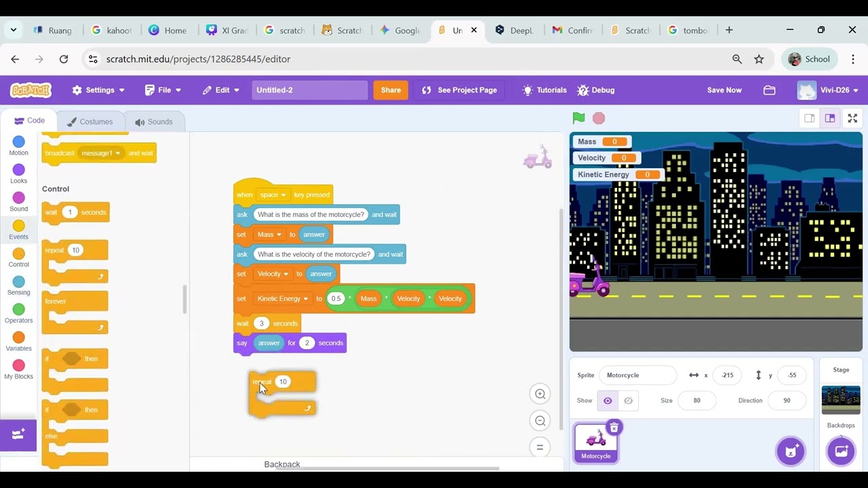Screen dimensions: 868x488
Task: Switch to the DeepL browser tab
Action: [514, 30]
